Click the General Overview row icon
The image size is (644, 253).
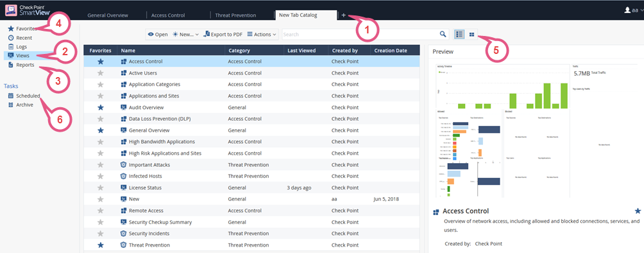tap(124, 130)
